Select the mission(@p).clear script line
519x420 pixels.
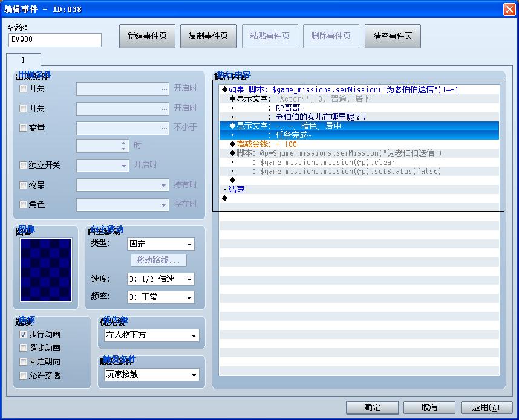click(x=359, y=163)
